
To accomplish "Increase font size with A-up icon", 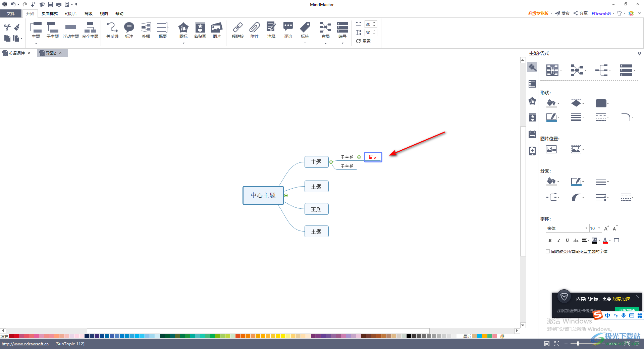I will [606, 229].
